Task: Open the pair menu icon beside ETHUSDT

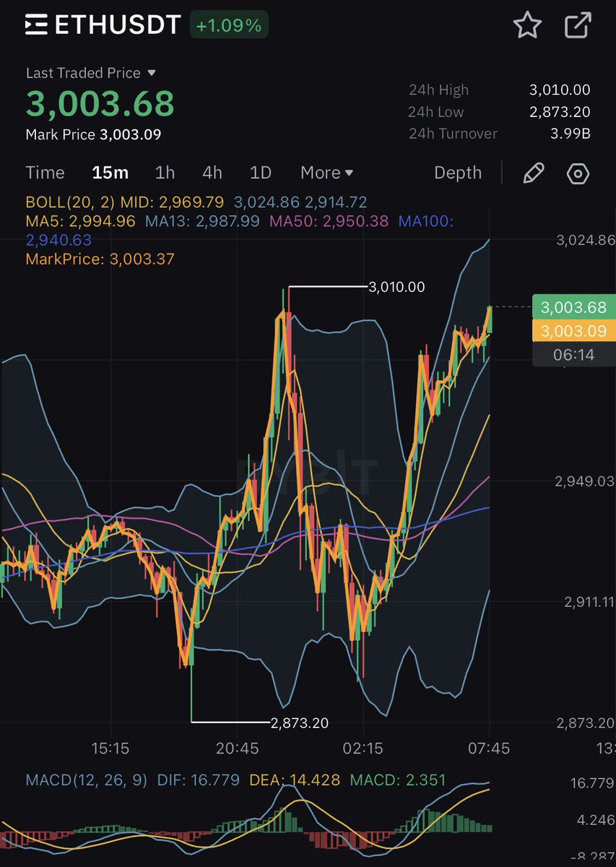Action: (36, 26)
